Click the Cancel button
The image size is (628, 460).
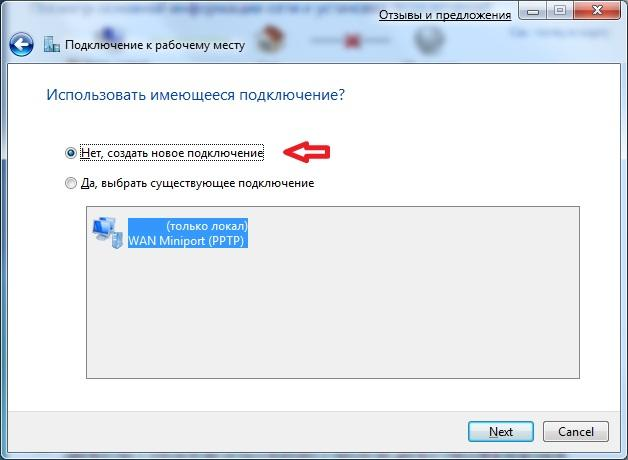coord(576,432)
